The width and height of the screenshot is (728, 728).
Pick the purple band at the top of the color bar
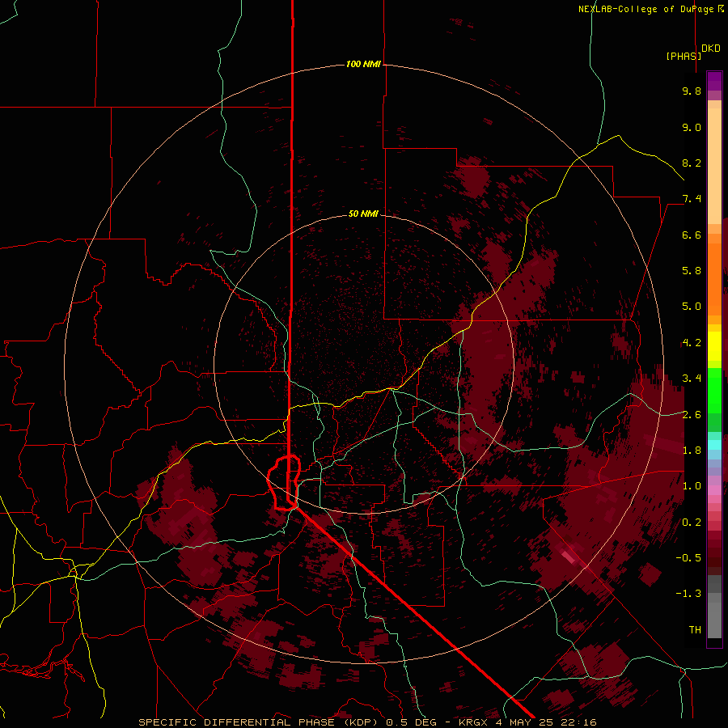click(714, 81)
